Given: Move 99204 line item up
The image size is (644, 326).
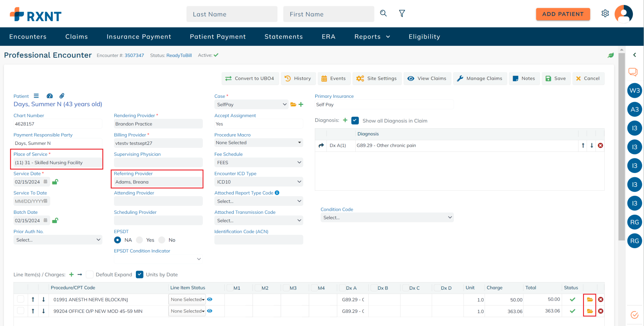Looking at the screenshot, I should [x=33, y=311].
